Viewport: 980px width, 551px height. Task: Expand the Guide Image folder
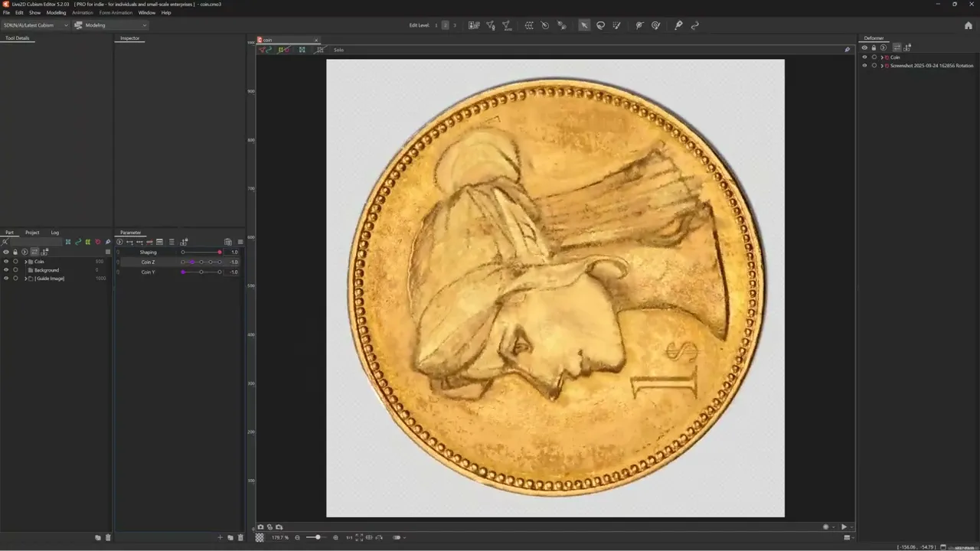(25, 279)
